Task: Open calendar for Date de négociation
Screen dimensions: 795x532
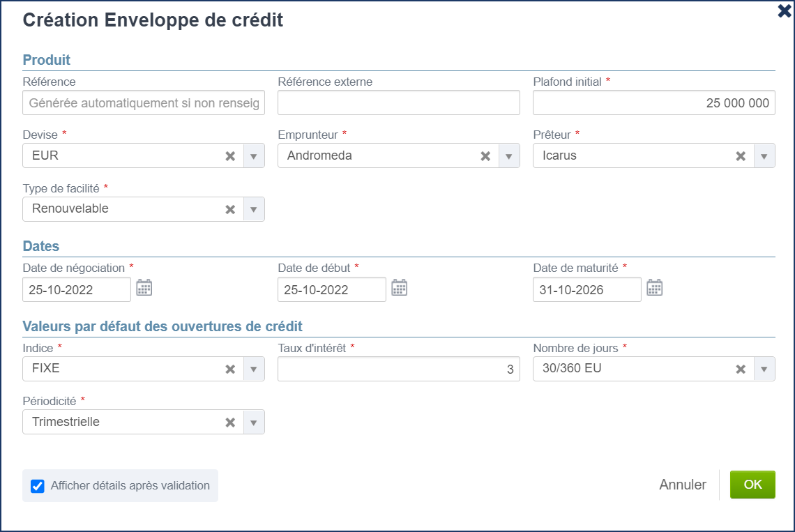Action: 144,287
